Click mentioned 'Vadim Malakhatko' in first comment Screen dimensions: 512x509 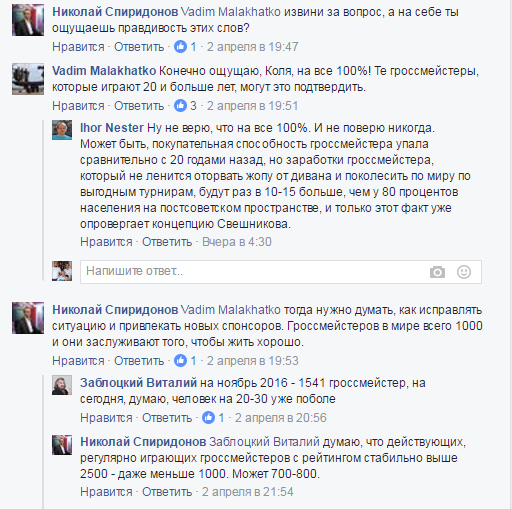pos(231,12)
